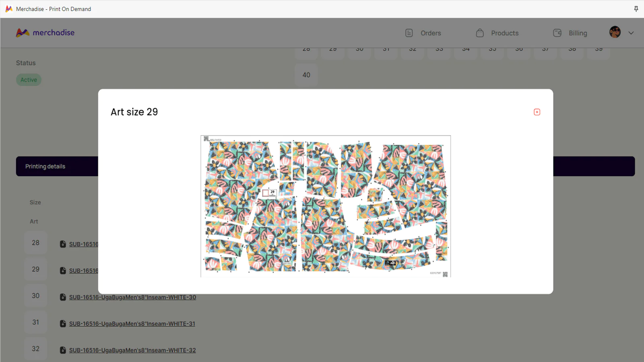Click file icon for size 31 art
Viewport: 644px width, 362px height.
63,324
